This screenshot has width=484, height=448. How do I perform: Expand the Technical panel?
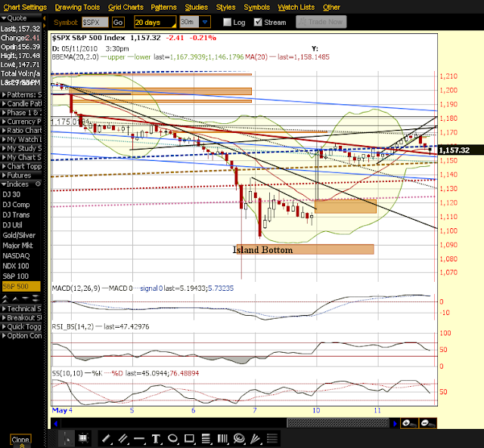[x=20, y=308]
